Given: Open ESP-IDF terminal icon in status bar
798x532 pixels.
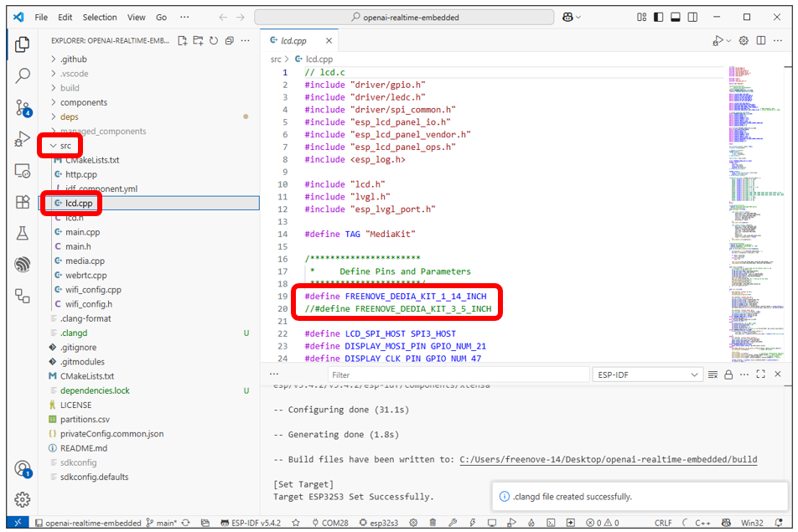Looking at the screenshot, I should (x=551, y=523).
